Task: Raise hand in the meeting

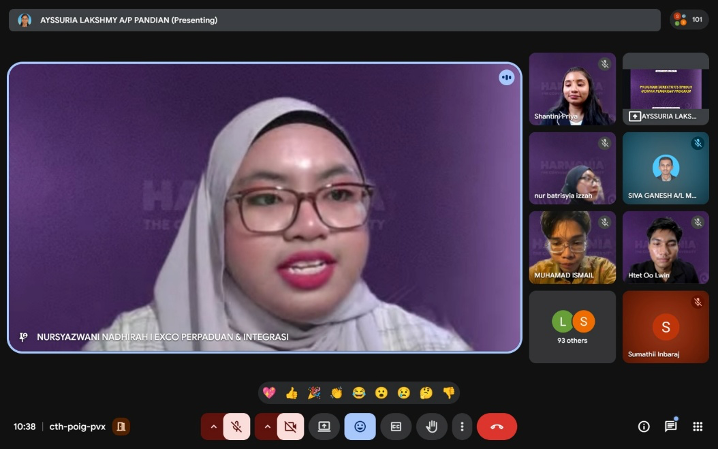Action: (x=431, y=426)
